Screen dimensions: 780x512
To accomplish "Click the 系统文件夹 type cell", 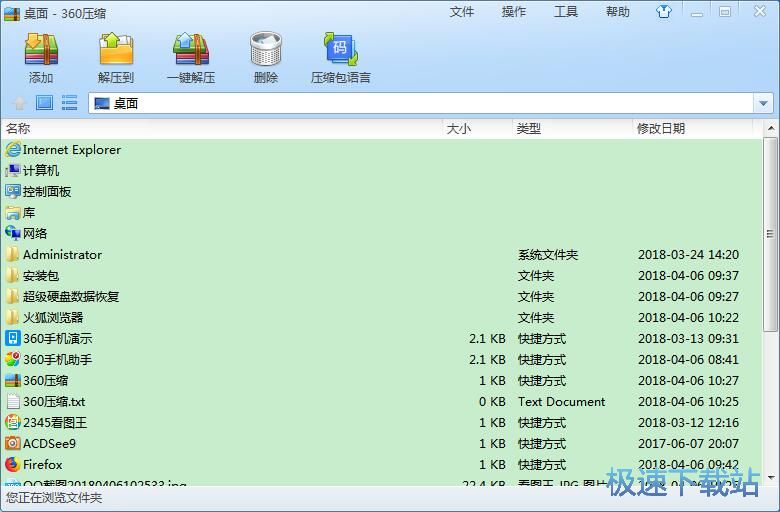I will coord(548,255).
